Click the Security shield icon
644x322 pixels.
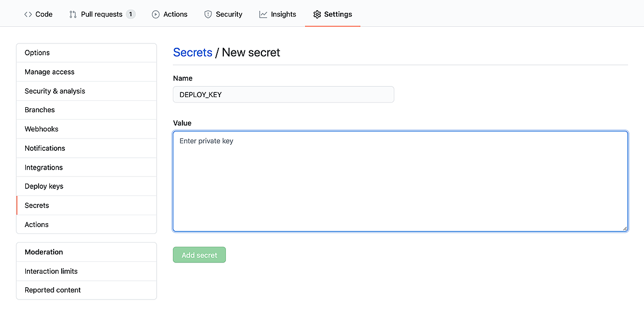pos(208,14)
